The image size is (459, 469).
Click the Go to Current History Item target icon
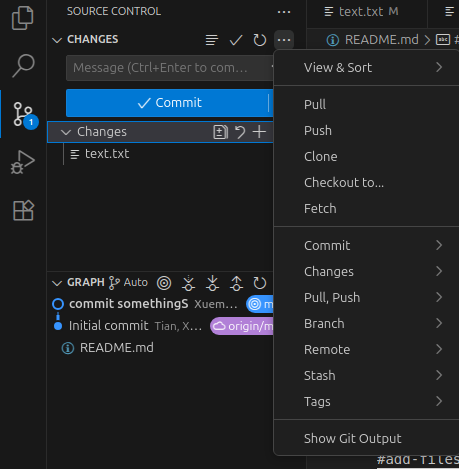pyautogui.click(x=164, y=283)
